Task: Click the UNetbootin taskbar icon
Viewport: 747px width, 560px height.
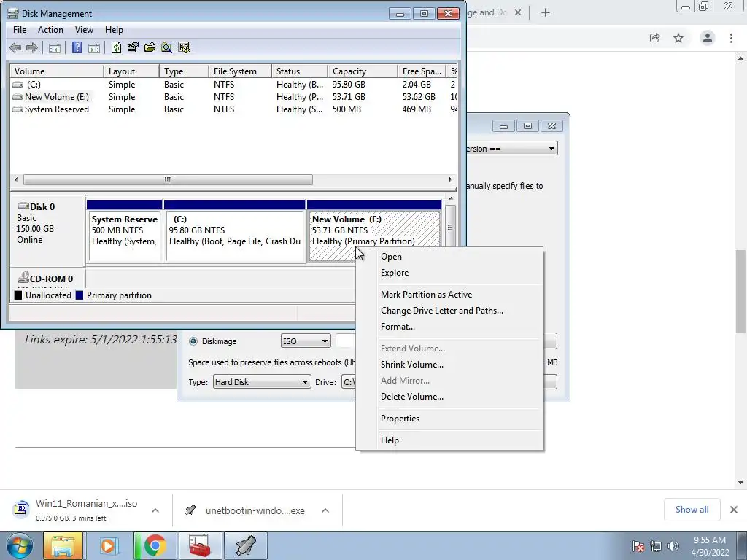Action: [246, 545]
